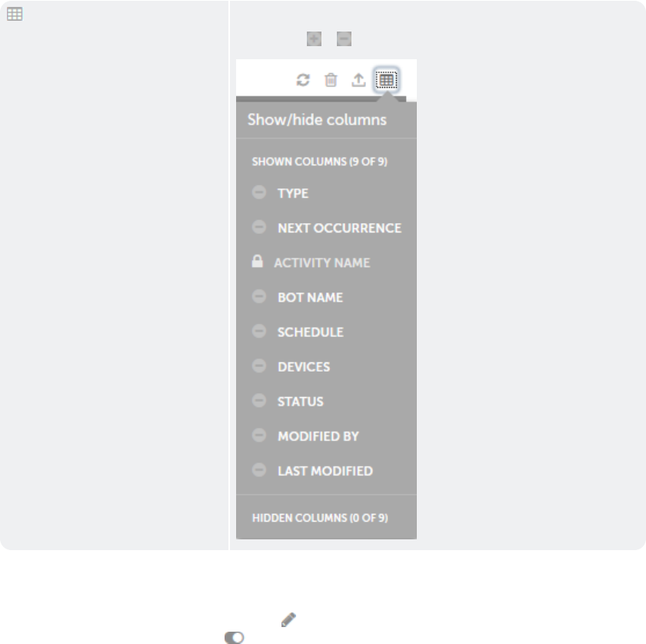Click the upload export icon

pyautogui.click(x=358, y=80)
